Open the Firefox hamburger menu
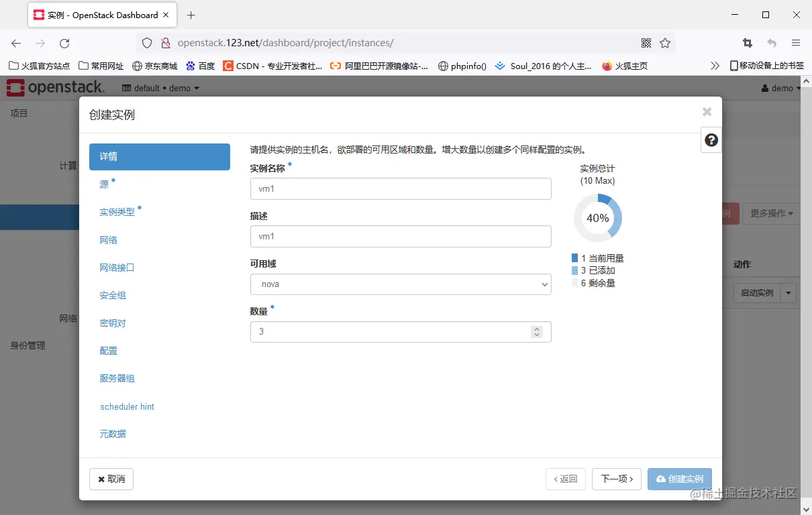Screen dimensions: 812x515 pos(796,43)
